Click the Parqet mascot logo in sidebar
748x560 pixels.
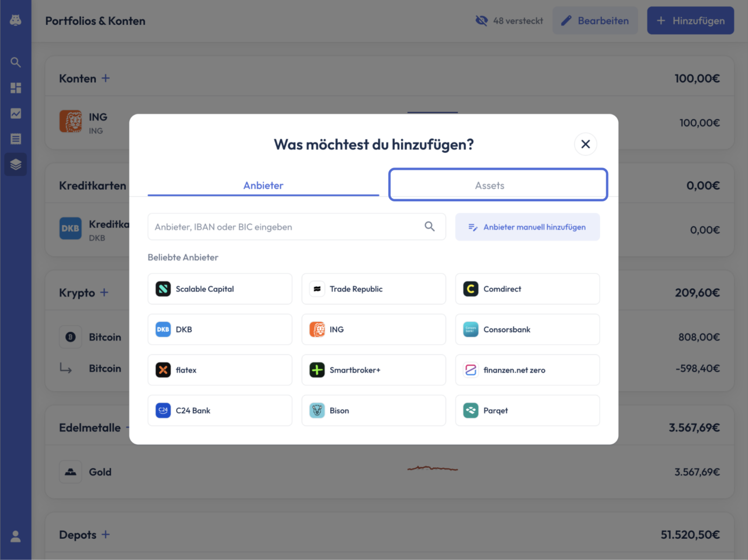(16, 20)
